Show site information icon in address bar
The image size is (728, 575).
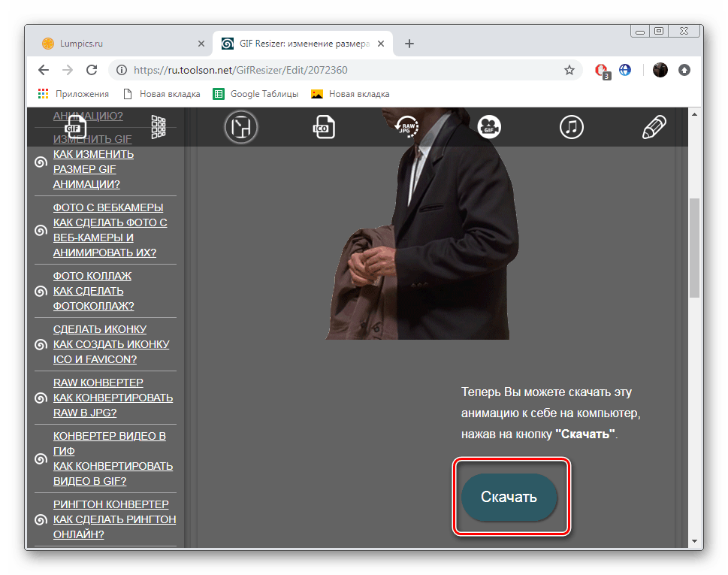(x=122, y=70)
